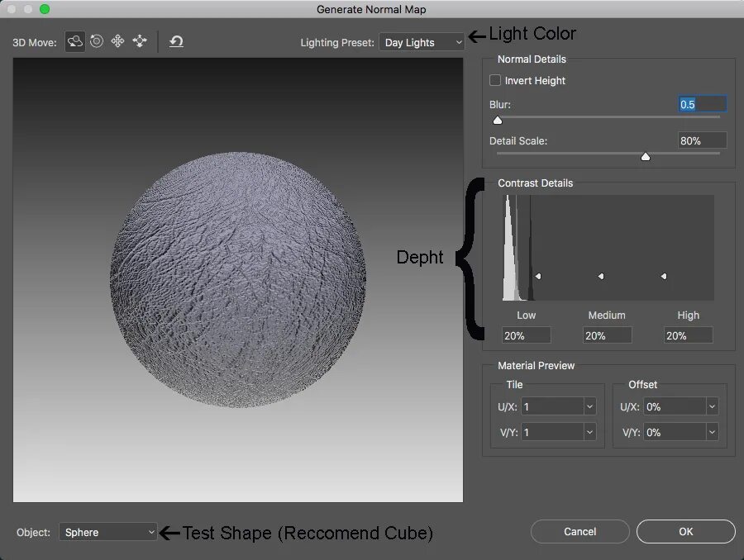Image resolution: width=744 pixels, height=560 pixels.
Task: Focus the High contrast percentage field
Action: click(688, 335)
